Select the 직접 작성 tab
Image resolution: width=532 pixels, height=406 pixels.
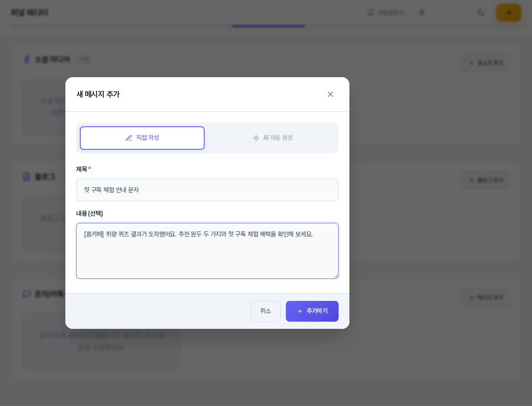click(142, 138)
